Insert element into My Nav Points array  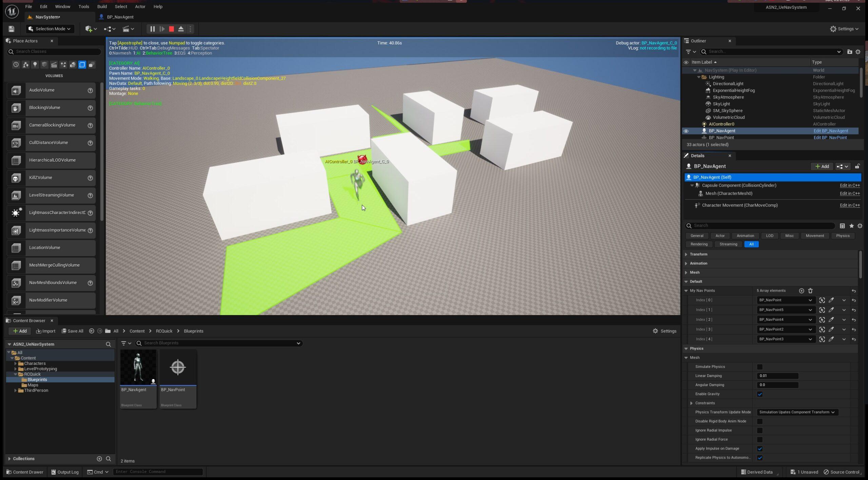[x=802, y=291]
